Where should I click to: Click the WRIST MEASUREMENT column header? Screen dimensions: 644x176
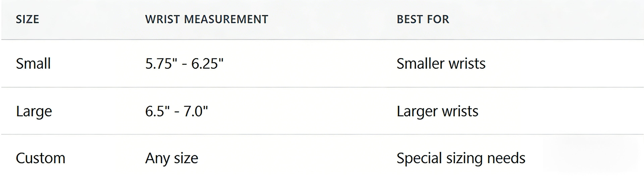coord(206,19)
